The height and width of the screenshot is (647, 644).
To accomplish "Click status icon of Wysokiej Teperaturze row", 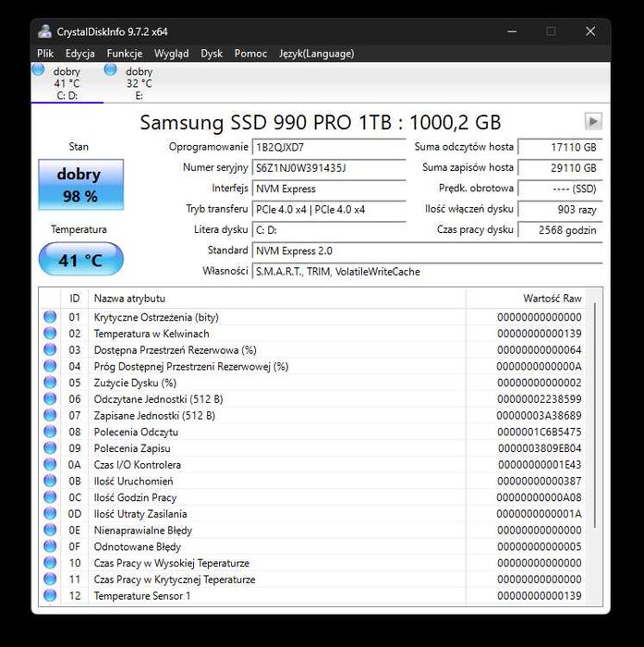I will (x=50, y=562).
